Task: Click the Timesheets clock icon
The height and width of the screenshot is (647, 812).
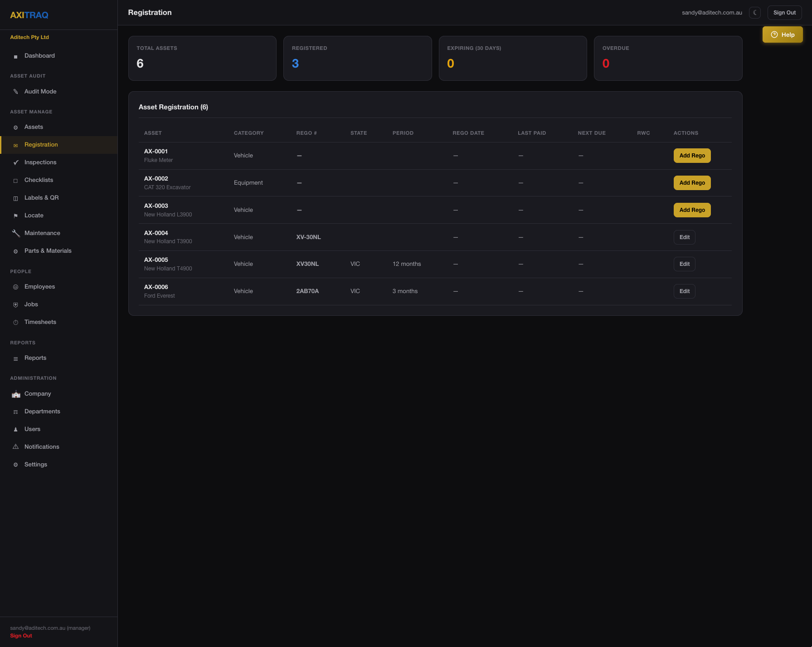Action: pos(15,323)
